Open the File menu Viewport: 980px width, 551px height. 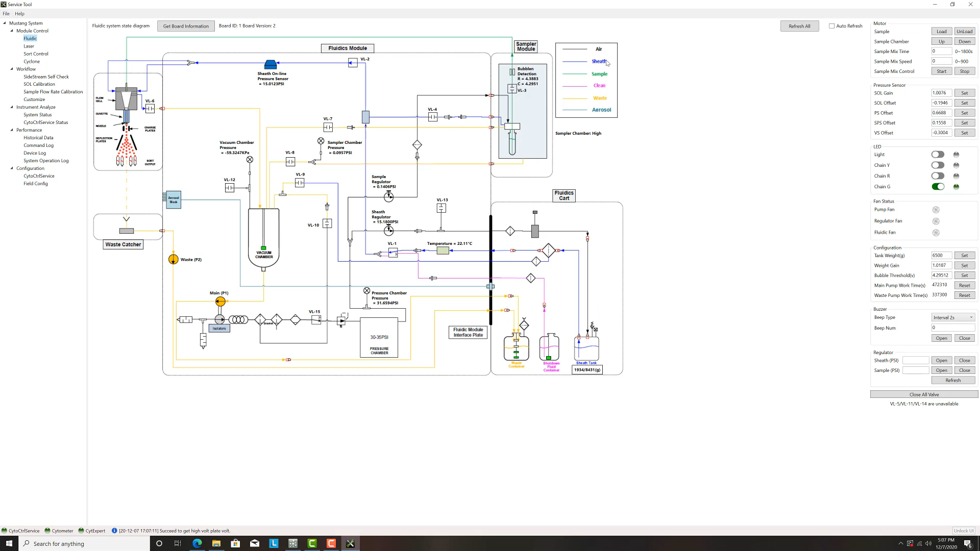pos(6,14)
